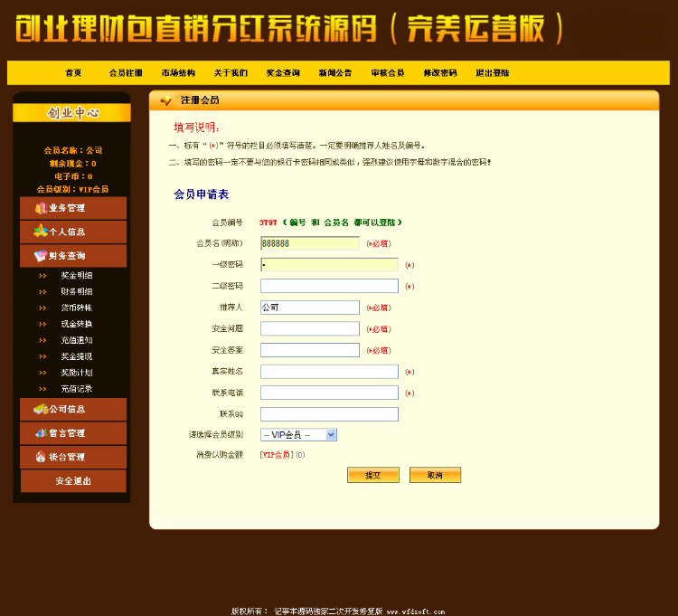The width and height of the screenshot is (678, 616).
Task: Click the 业务管理 shopping bag icon
Action: point(41,208)
